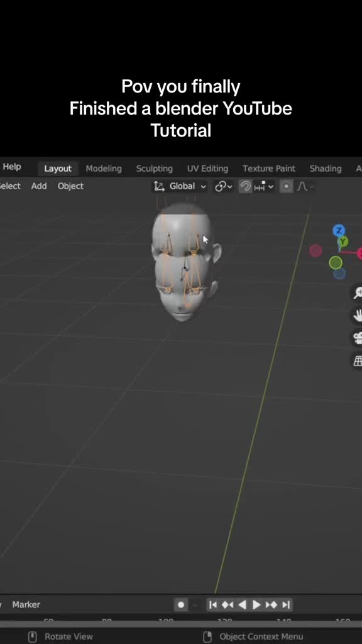
Task: Open the Global transform orientation dropdown
Action: pyautogui.click(x=179, y=186)
